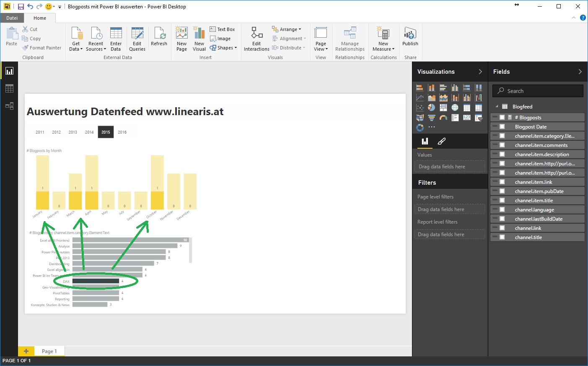Select year 2016 in the slicer
This screenshot has width=588, height=366.
122,132
